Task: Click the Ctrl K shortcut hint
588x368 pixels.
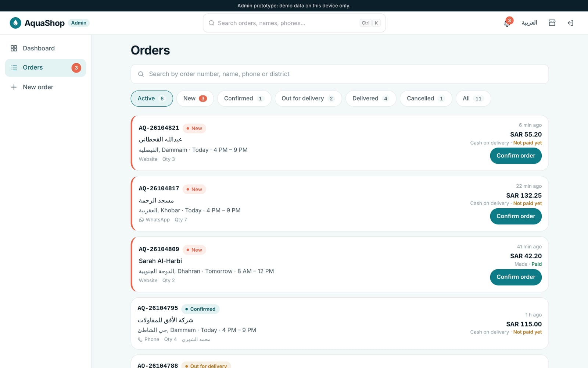Action: [x=370, y=23]
